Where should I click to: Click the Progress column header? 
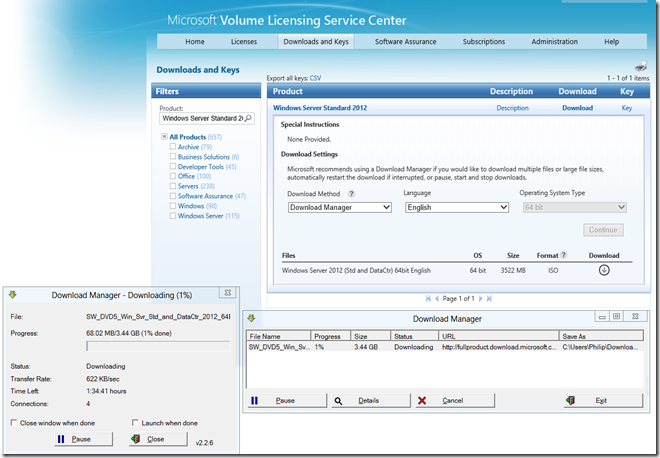point(331,336)
